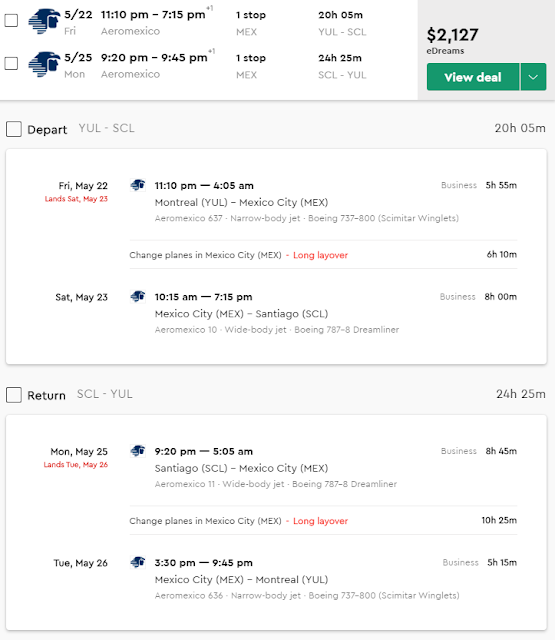Screen dimensions: 555x640
Task: Click the $2,127 price
Action: [452, 35]
